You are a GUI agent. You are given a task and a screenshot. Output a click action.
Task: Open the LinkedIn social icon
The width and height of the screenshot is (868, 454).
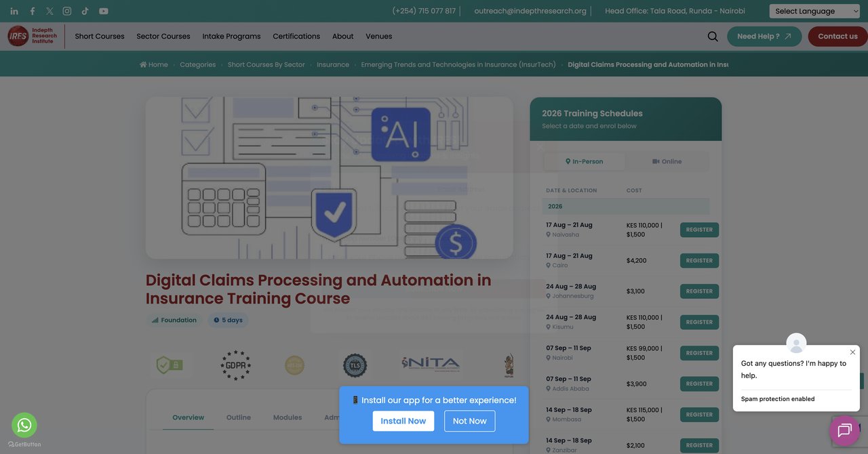[x=14, y=11]
